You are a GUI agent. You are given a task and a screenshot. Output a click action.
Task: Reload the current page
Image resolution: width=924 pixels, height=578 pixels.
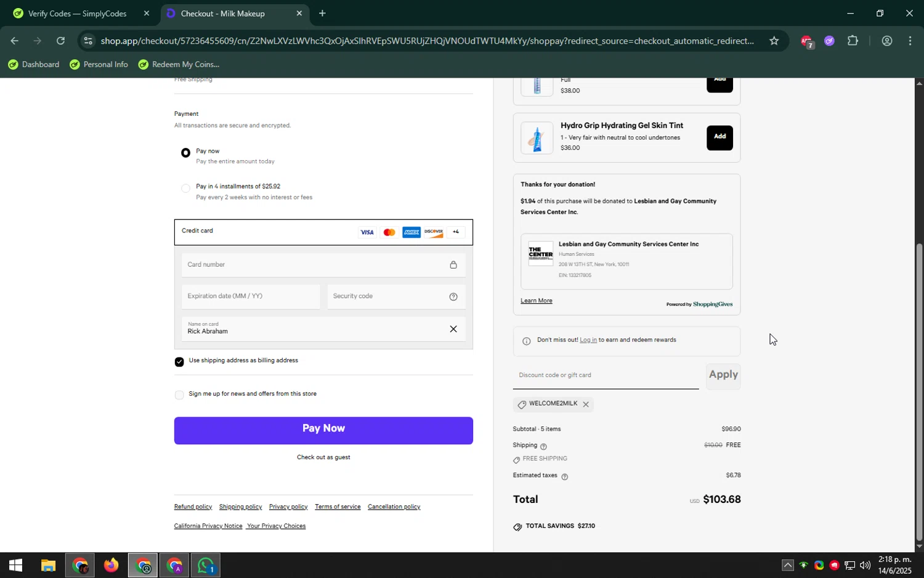60,41
